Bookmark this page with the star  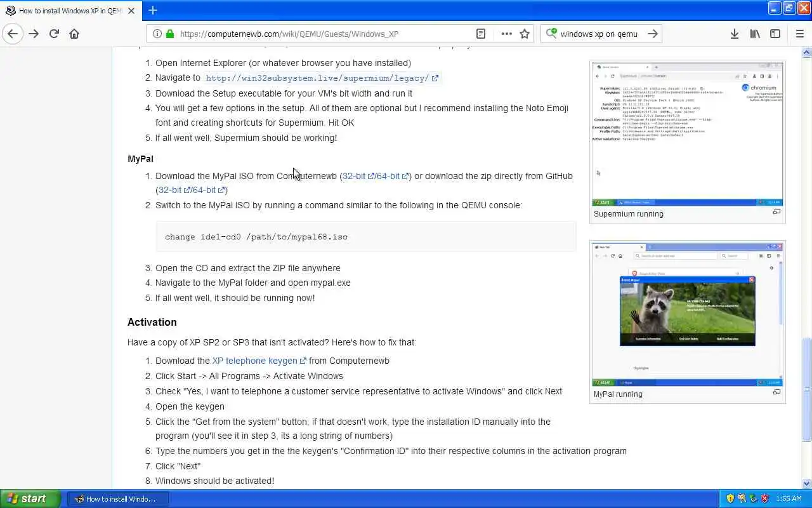click(525, 34)
